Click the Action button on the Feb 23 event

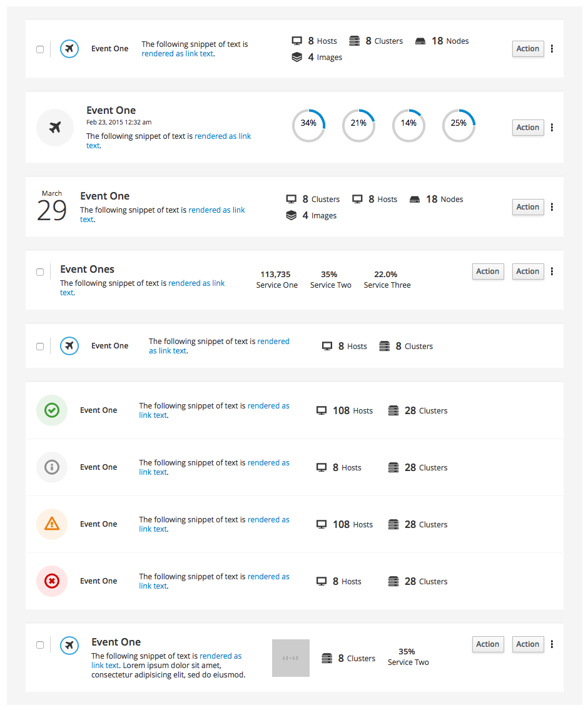[x=527, y=127]
